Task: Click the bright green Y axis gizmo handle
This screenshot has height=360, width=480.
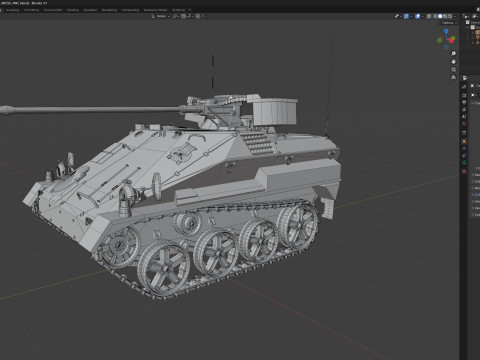Action: tap(453, 38)
